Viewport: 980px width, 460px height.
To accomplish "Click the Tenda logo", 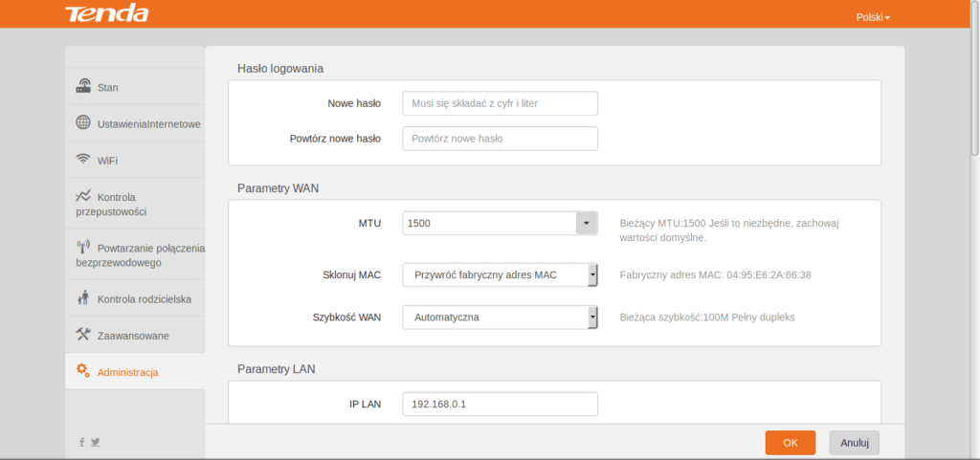I will point(106,14).
